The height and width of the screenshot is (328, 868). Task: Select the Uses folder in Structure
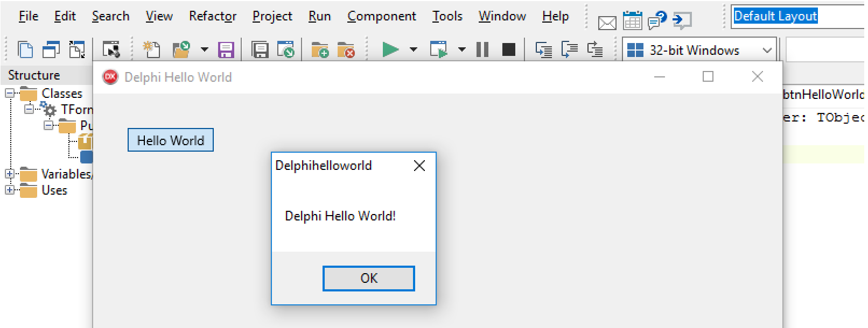coord(44,190)
